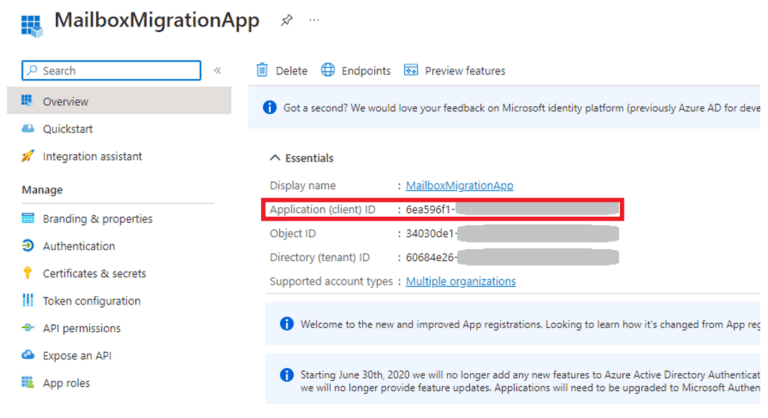Click the Delete trash can icon

[x=262, y=70]
